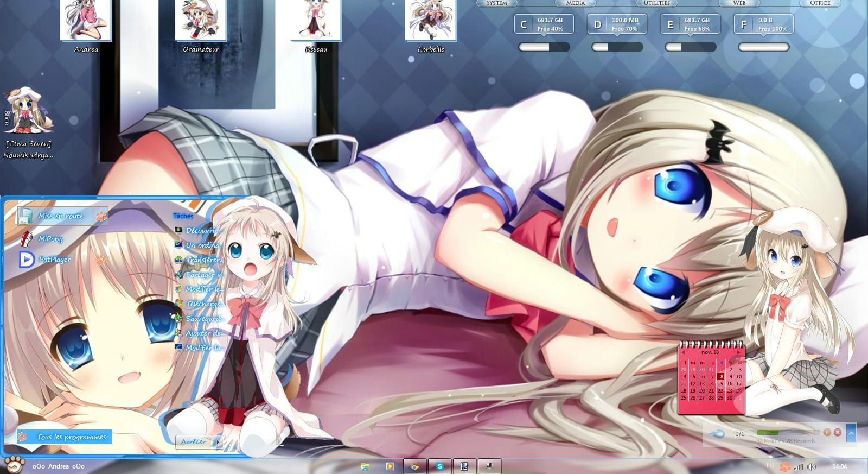Expand the download widget blue arrow

[x=851, y=433]
